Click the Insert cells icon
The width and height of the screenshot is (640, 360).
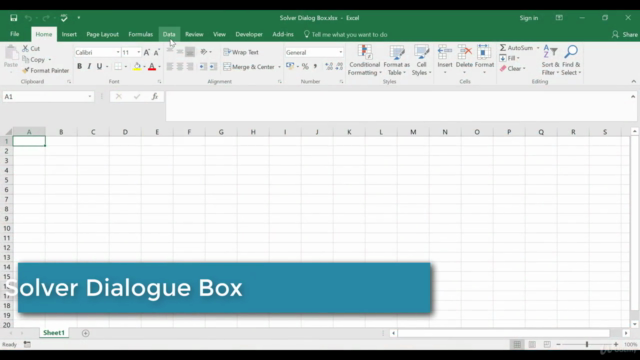point(444,52)
